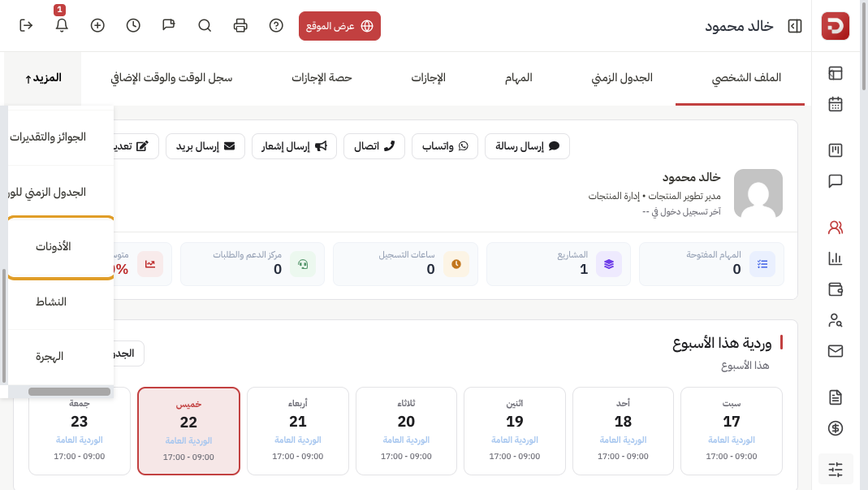Open the calendar sidebar icon
Image resolution: width=868 pixels, height=490 pixels.
coord(836,104)
